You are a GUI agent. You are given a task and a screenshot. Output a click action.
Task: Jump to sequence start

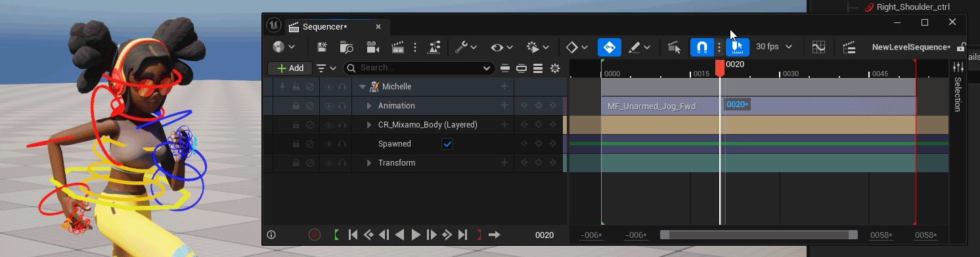[x=353, y=235]
